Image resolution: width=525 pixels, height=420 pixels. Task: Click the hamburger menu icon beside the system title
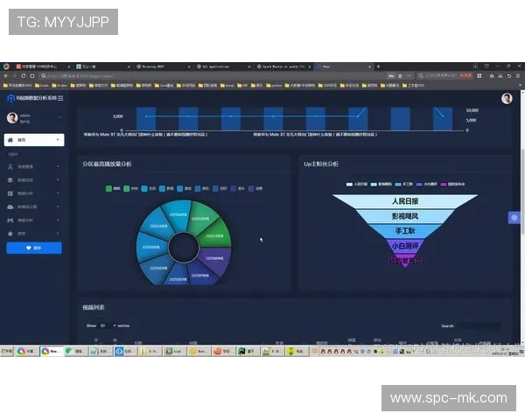click(x=62, y=99)
